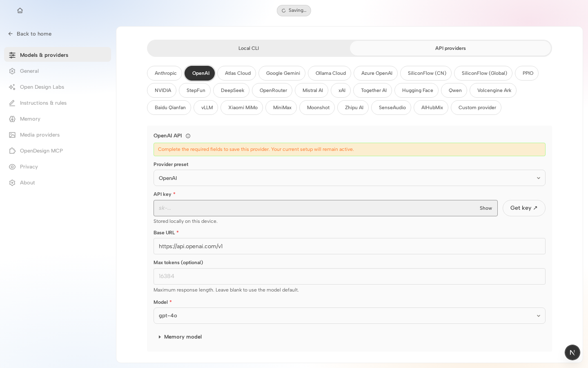This screenshot has width=588, height=368.
Task: Click the General gear icon
Action: click(12, 71)
